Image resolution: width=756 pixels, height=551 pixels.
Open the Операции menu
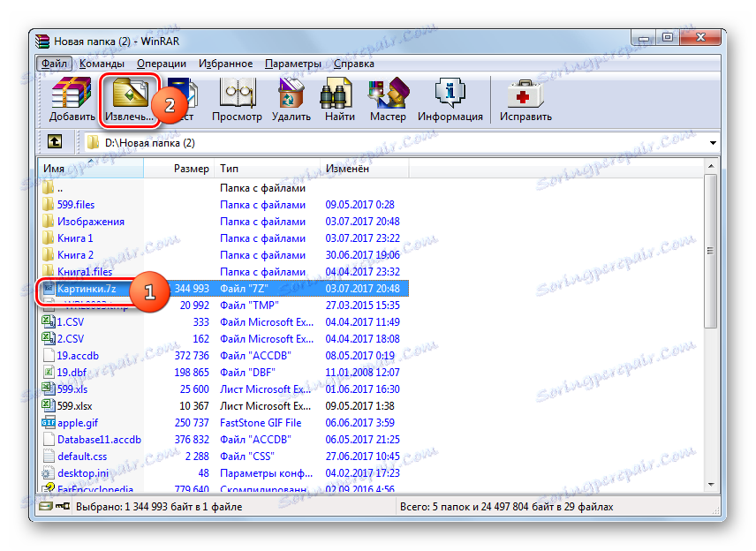161,64
